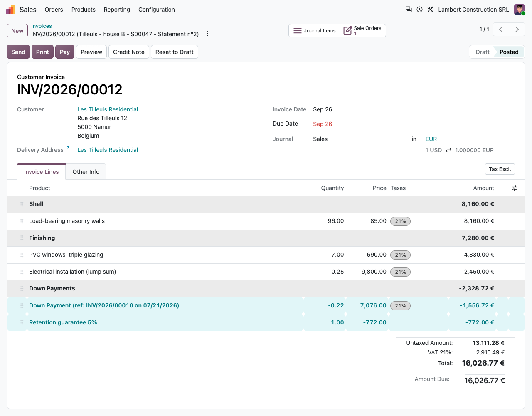Image resolution: width=532 pixels, height=416 pixels.
Task: Toggle the Tax Excl. display button
Action: coord(500,169)
